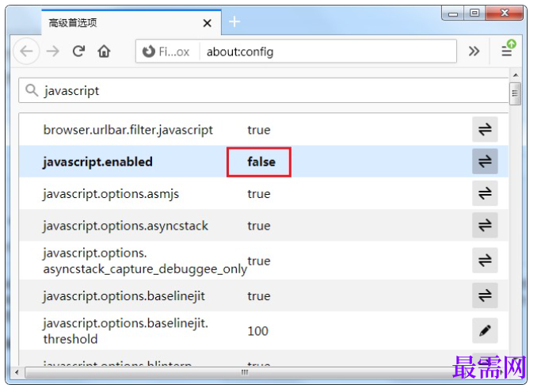Click the horizontal scrollbar right arrow

click(502, 371)
